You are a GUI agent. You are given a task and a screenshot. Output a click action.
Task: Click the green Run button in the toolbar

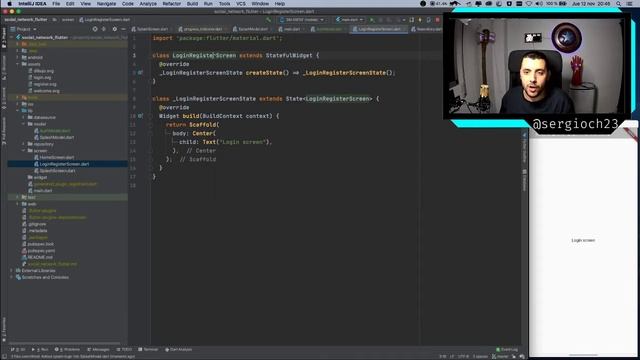coord(372,20)
